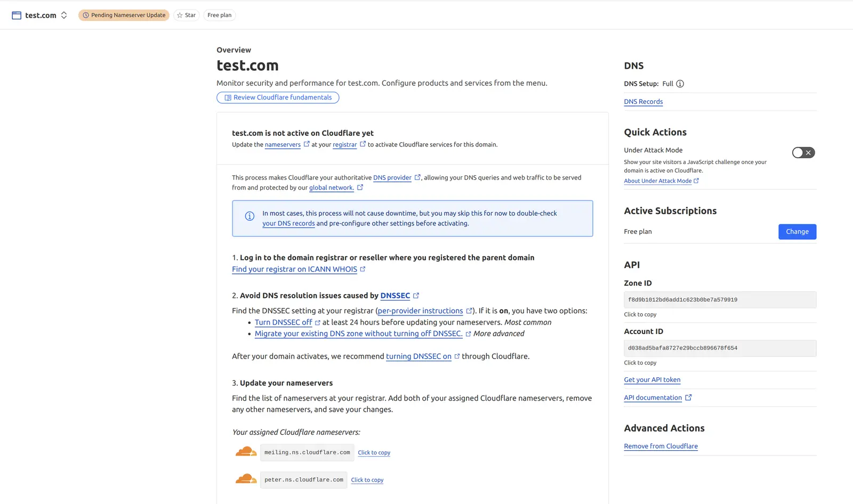This screenshot has height=504, width=853.
Task: Click external icon beside DNSSEC heading
Action: coord(416,296)
